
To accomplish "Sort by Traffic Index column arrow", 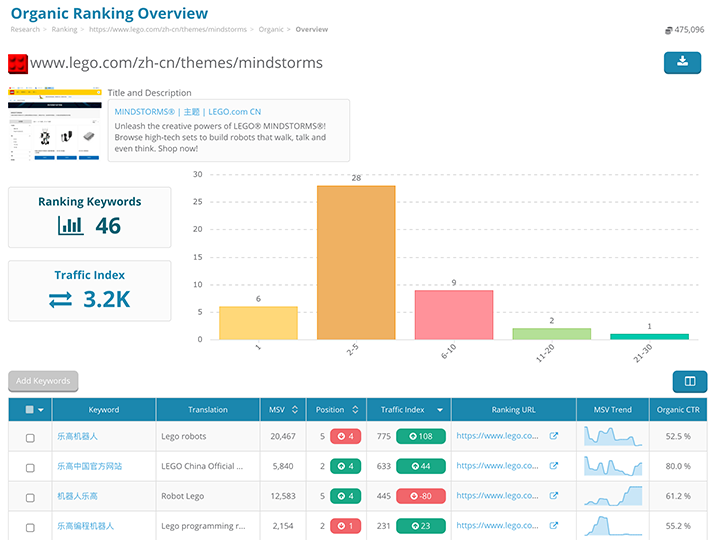I will [x=439, y=410].
